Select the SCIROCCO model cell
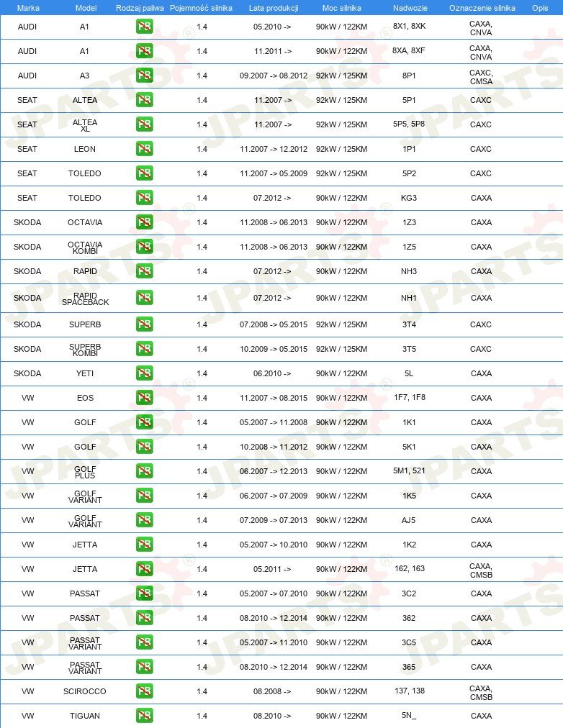Image resolution: width=563 pixels, height=728 pixels. pyautogui.click(x=85, y=691)
